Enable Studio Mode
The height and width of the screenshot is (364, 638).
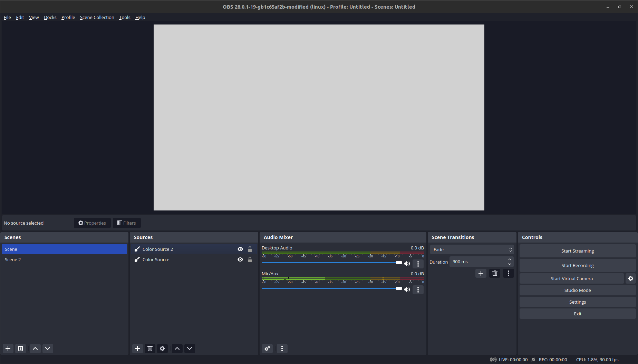(577, 290)
